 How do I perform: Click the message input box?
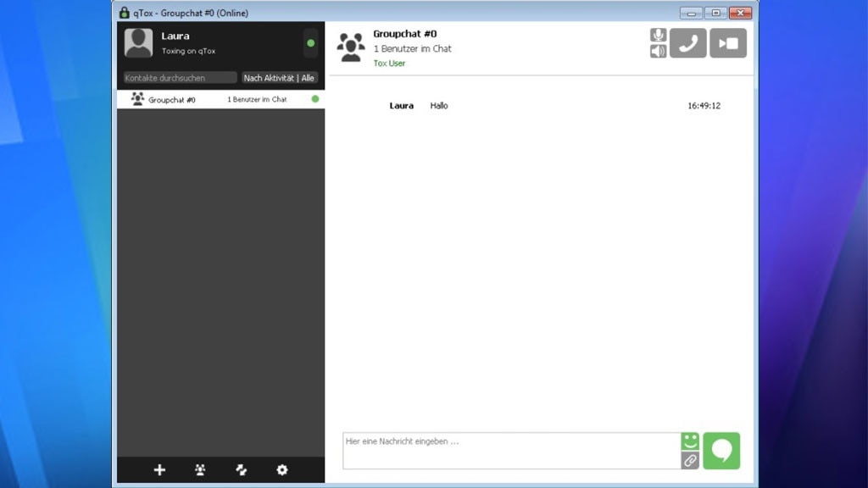point(510,451)
